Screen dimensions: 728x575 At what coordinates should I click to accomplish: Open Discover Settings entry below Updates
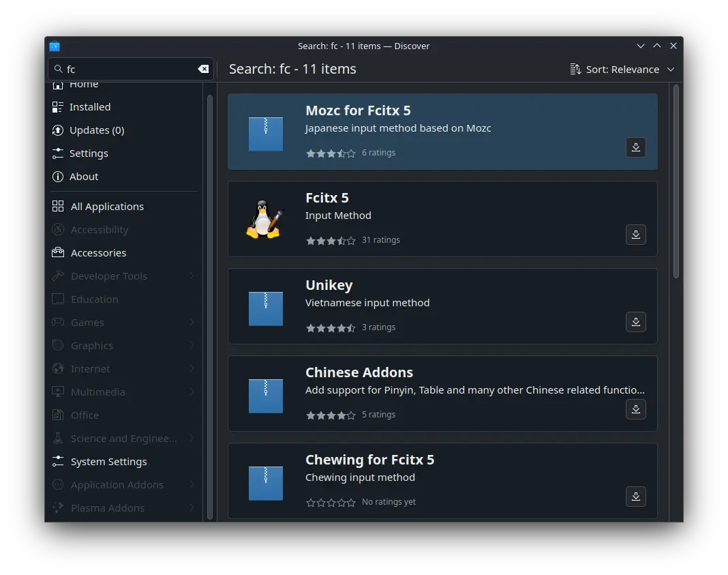coord(124,153)
